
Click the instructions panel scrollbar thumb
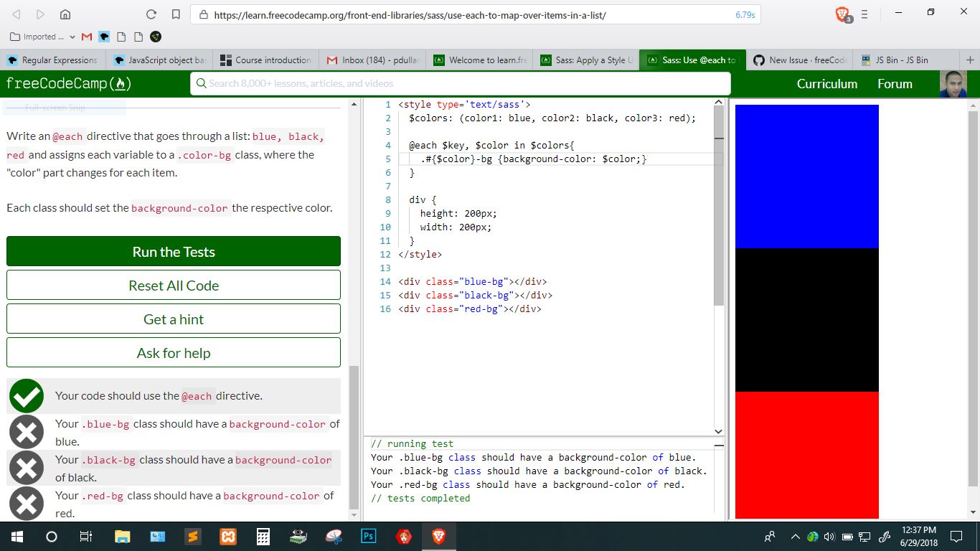(x=352, y=437)
